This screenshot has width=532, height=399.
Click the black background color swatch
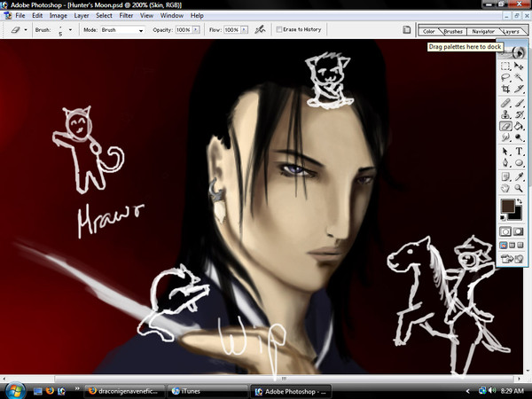coord(518,215)
